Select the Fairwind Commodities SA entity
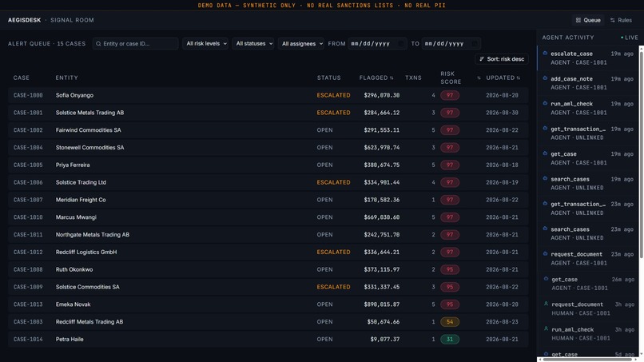This screenshot has width=644, height=362. tap(89, 130)
